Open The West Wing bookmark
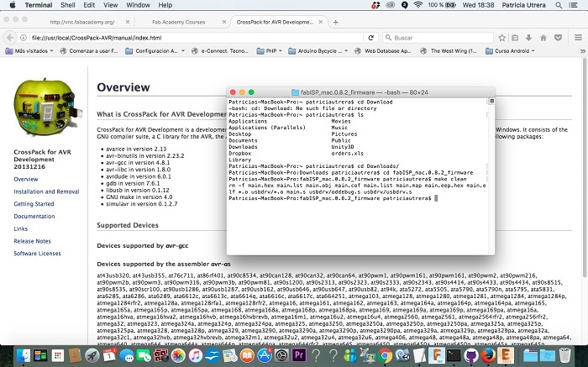This screenshot has height=367, width=588. point(449,51)
